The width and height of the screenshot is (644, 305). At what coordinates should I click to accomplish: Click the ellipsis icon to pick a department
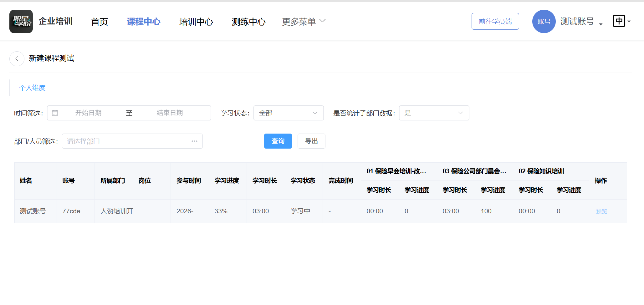tap(194, 141)
